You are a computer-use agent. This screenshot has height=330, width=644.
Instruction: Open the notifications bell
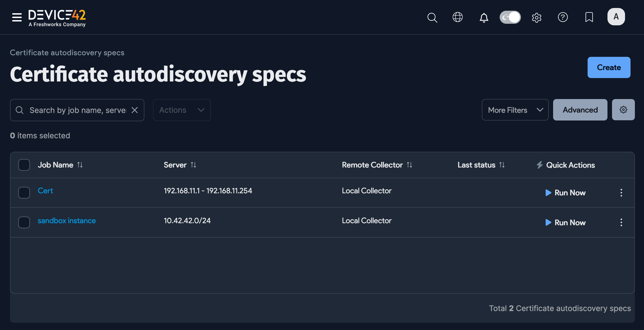(484, 18)
